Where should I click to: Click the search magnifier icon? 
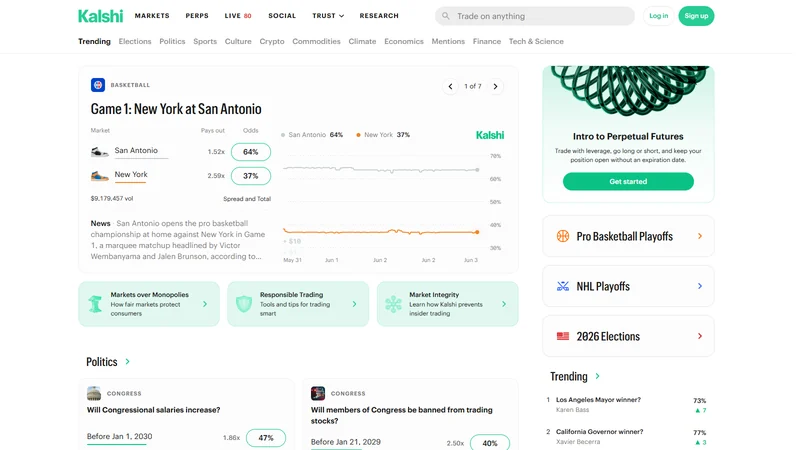[446, 16]
